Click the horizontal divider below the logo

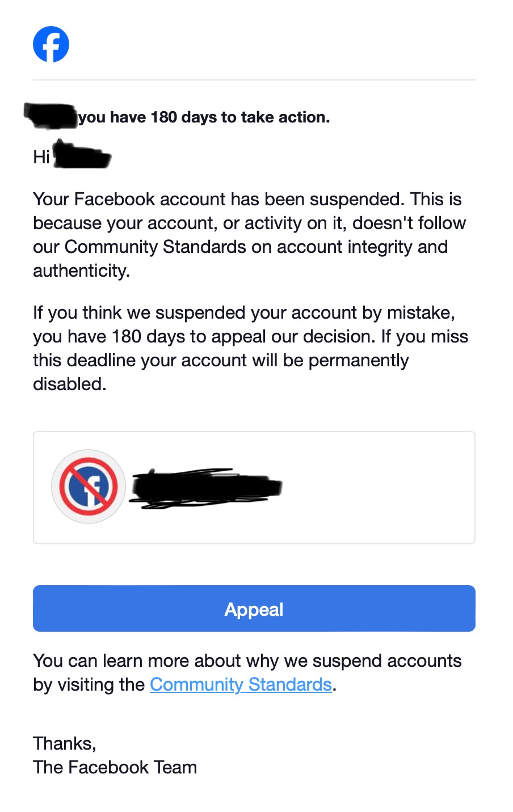254,80
